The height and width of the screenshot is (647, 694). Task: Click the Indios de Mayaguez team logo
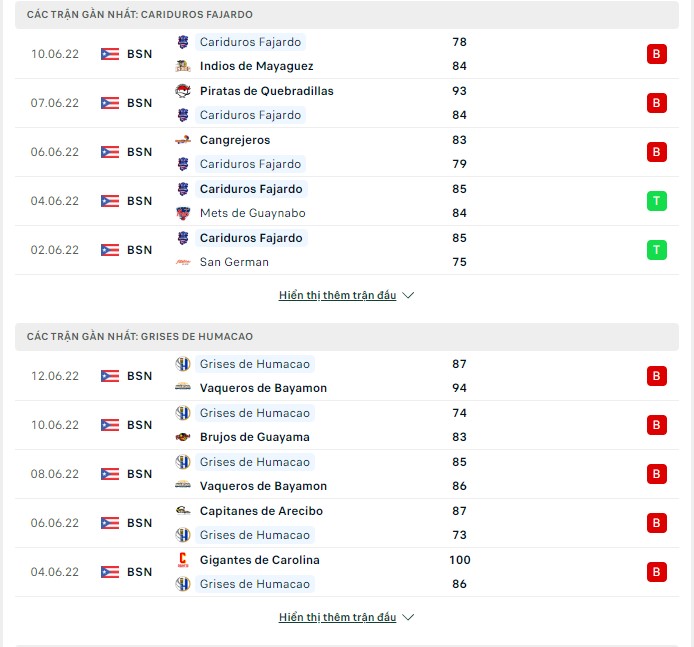(x=183, y=66)
